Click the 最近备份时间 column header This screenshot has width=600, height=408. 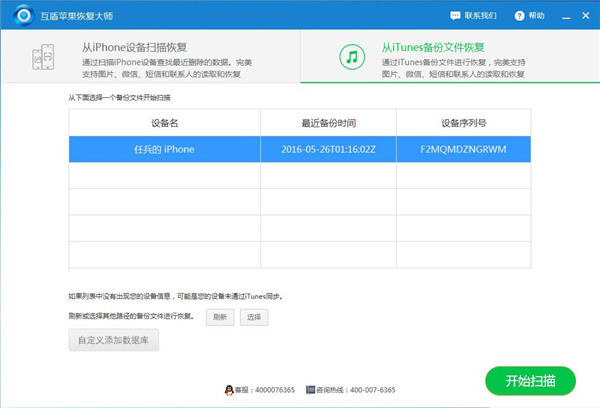[x=329, y=122]
